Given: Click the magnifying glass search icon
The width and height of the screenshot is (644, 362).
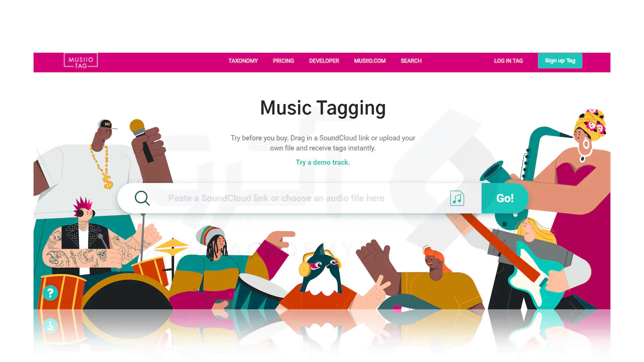Looking at the screenshot, I should pyautogui.click(x=142, y=198).
